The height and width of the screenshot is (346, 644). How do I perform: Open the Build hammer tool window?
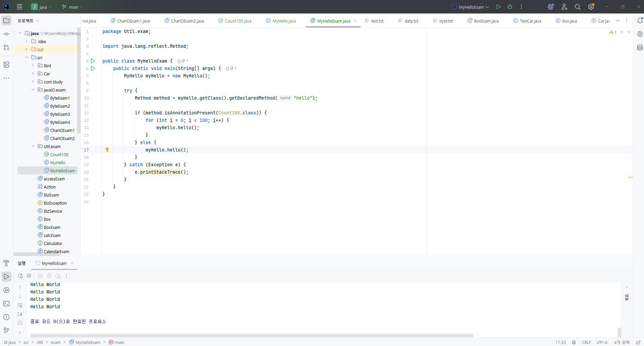6,263
